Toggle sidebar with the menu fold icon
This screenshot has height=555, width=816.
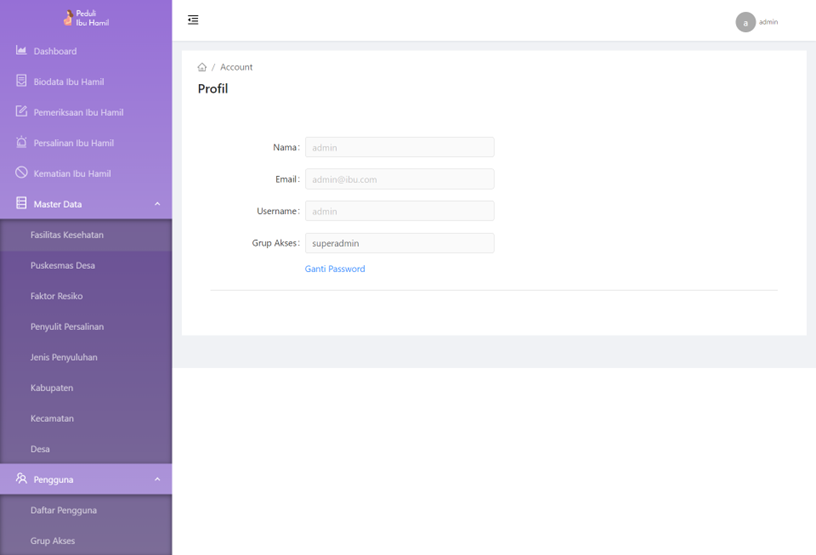click(x=193, y=20)
